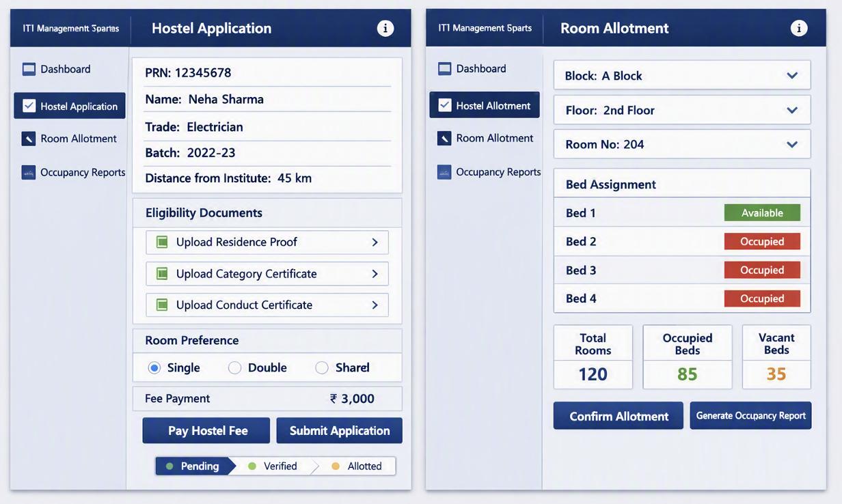The image size is (842, 504).
Task: Choose the Double room preference
Action: (235, 368)
